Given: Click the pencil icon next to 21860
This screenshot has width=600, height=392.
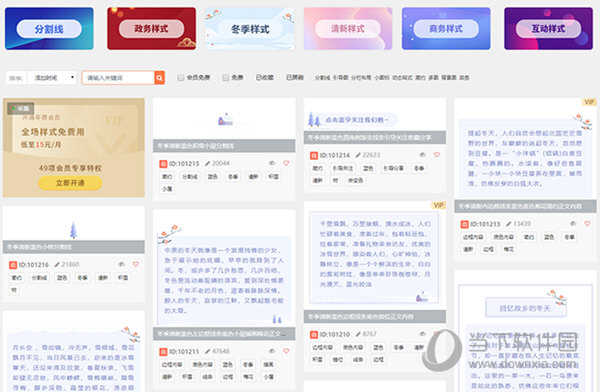Looking at the screenshot, I should coord(57,265).
